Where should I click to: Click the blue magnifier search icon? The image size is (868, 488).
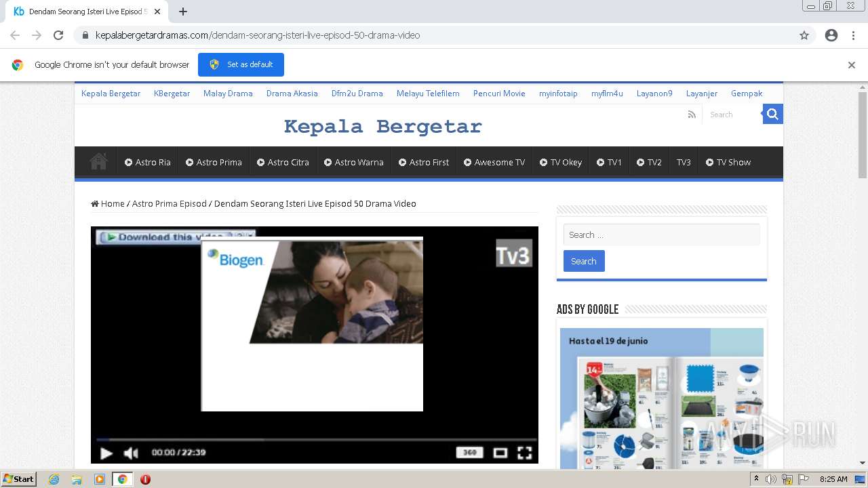[x=772, y=114]
